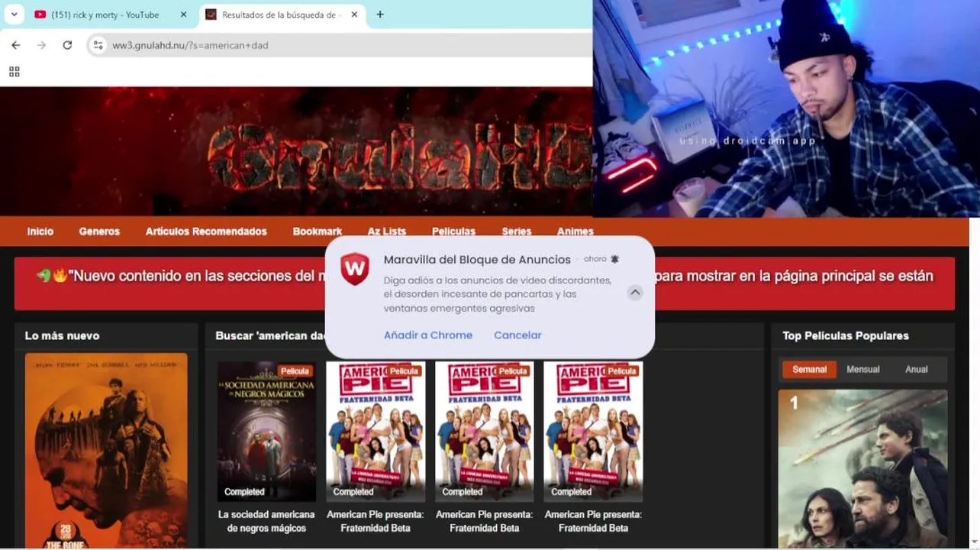Click the Nuevo contenido announcement banner
The height and width of the screenshot is (550, 980).
pos(485,283)
